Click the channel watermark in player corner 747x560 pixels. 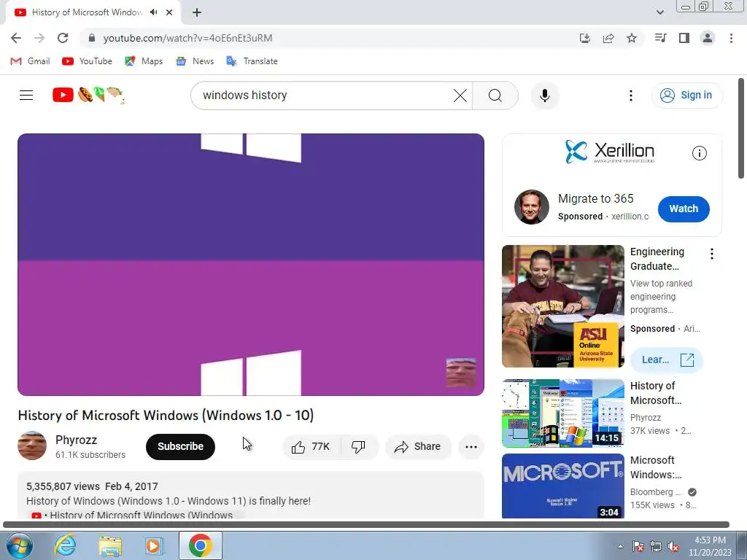pos(461,373)
